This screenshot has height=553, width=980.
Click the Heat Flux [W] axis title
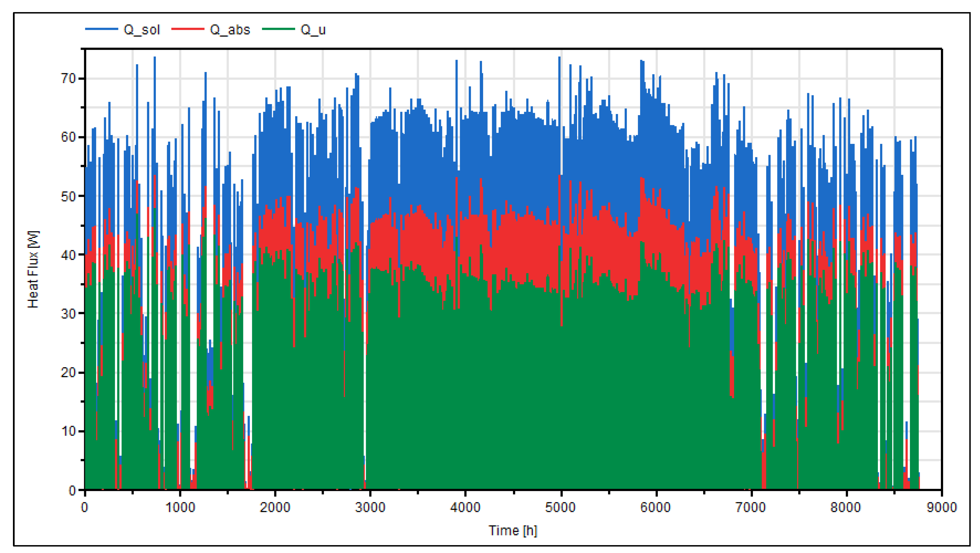33,269
